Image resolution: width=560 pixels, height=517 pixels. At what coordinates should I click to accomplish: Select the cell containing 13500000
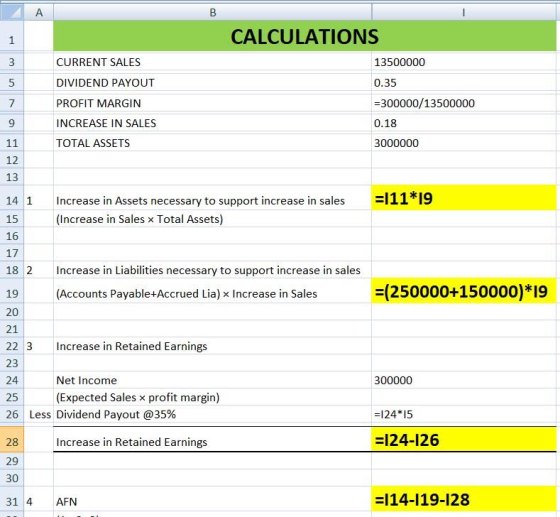tap(464, 62)
